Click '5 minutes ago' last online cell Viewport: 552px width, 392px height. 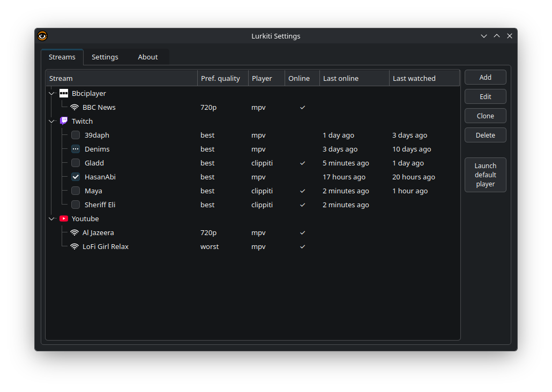[x=346, y=163]
